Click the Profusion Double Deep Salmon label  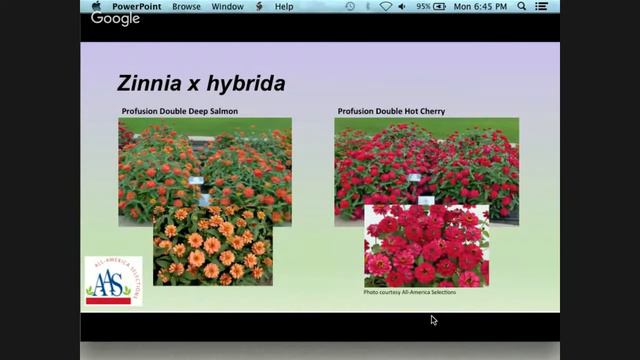pyautogui.click(x=180, y=111)
